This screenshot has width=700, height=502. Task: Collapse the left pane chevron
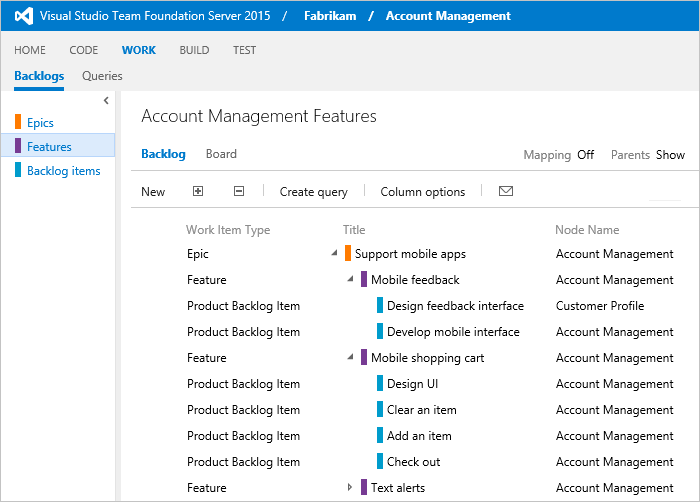[106, 100]
